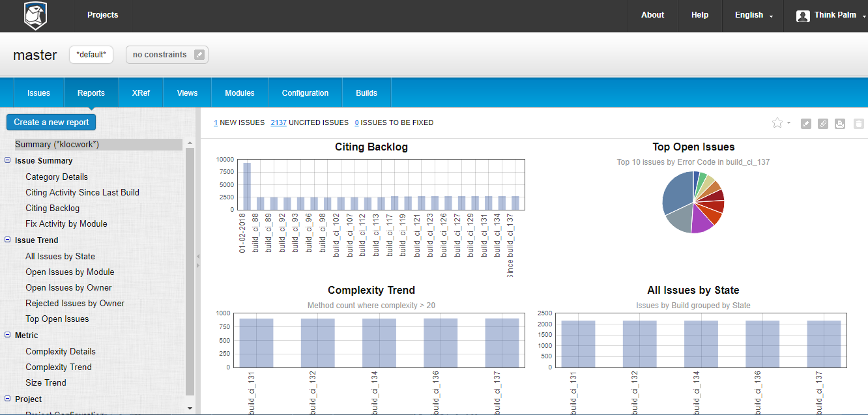Viewport: 868px width, 415px height.
Task: Click the print report icon
Action: tap(840, 124)
